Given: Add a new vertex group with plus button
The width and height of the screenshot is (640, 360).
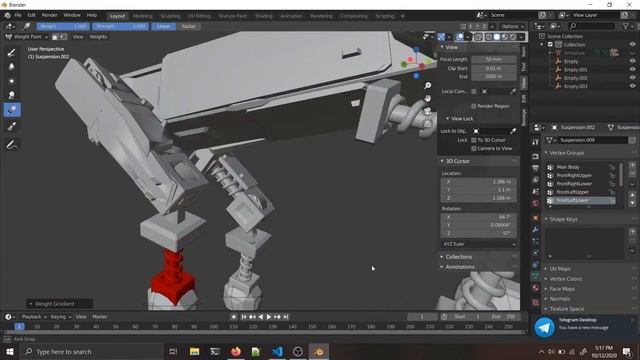Looking at the screenshot, I should click(632, 165).
